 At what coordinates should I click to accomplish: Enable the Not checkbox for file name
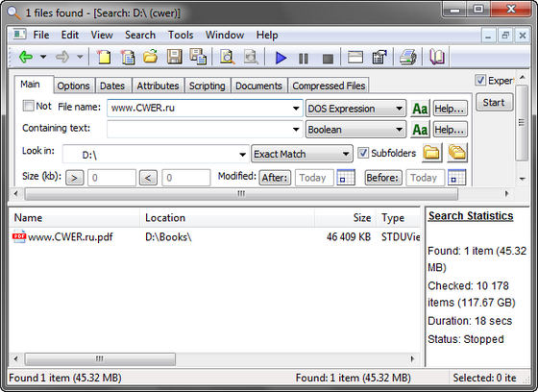(28, 106)
